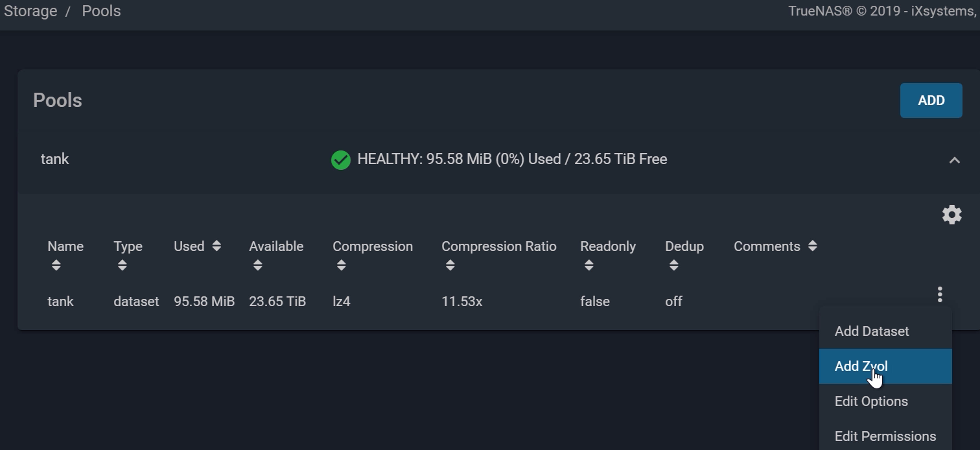Sort by Compression column arrows
This screenshot has width=980, height=450.
pyautogui.click(x=341, y=265)
